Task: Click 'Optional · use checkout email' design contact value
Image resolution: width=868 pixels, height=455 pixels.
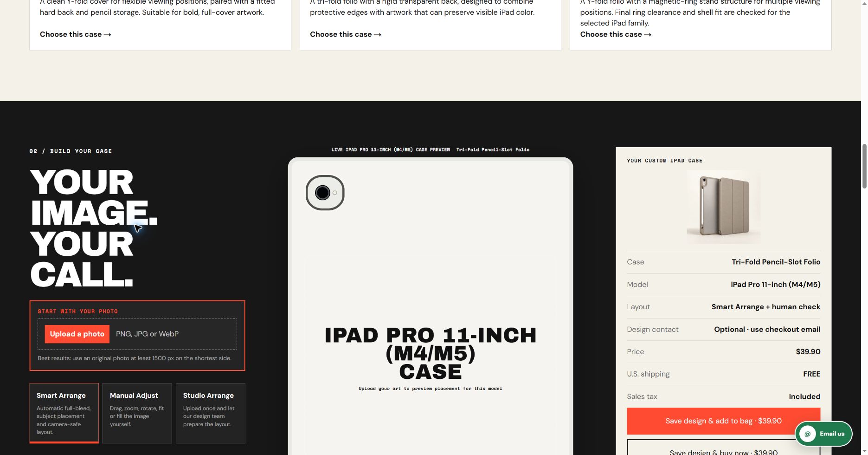Action: point(767,329)
